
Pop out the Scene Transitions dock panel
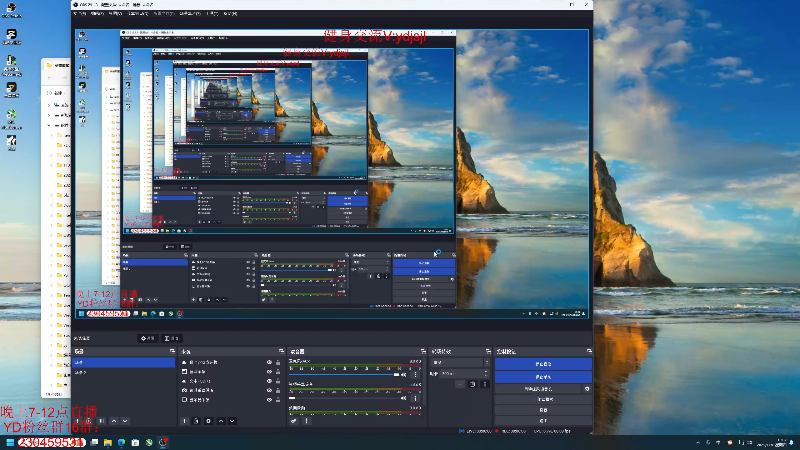coord(488,352)
